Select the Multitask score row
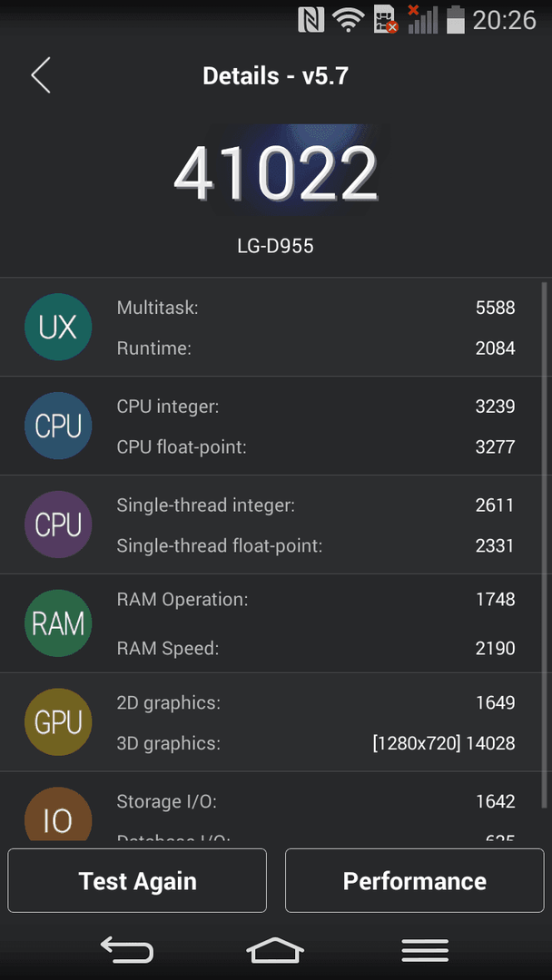Viewport: 552px width, 980px height. [316, 308]
